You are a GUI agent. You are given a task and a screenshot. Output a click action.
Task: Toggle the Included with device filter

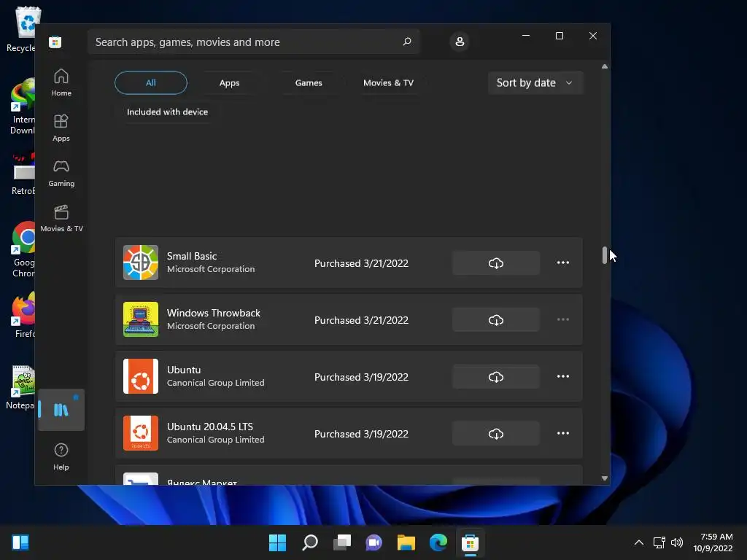(x=167, y=112)
